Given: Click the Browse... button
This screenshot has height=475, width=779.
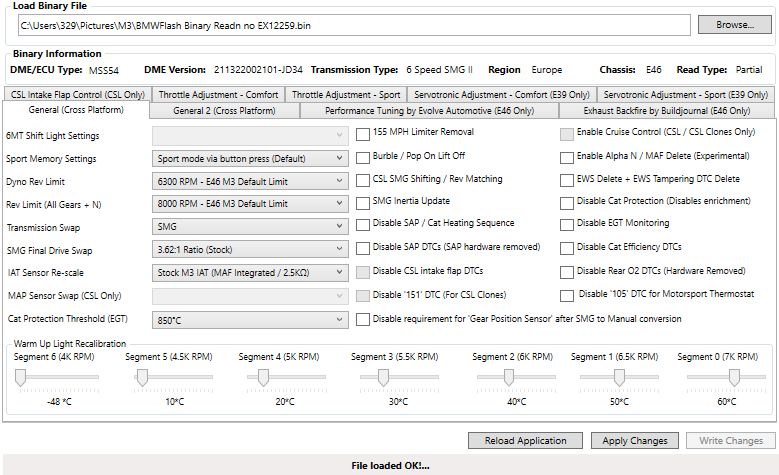Looking at the screenshot, I should tap(735, 25).
